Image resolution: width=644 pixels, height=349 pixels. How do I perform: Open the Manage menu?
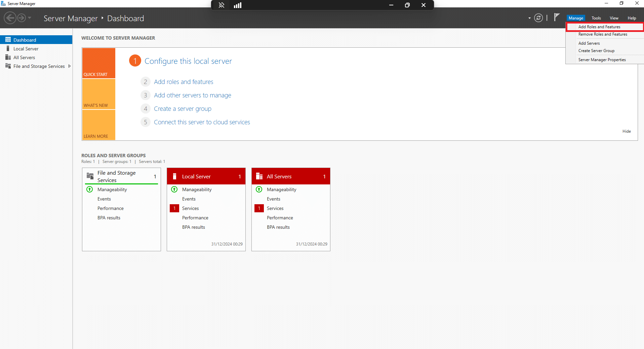click(x=576, y=18)
